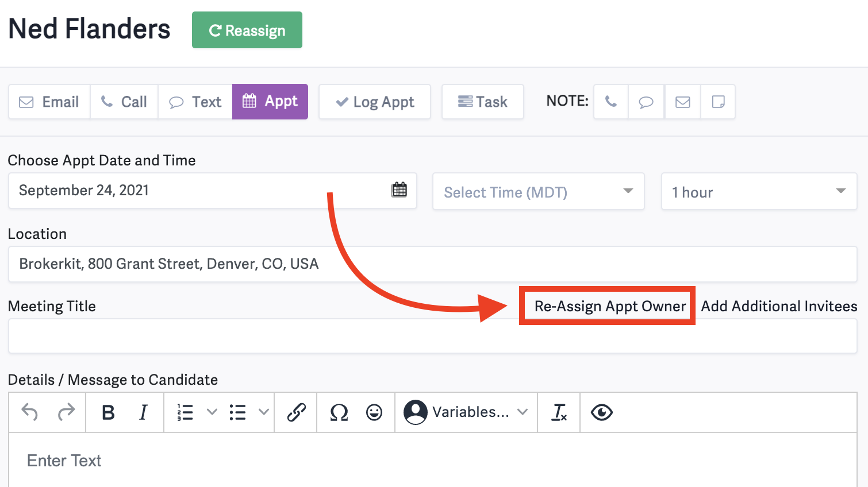This screenshot has height=487, width=868.
Task: Click the Enter Text message area
Action: 433,460
